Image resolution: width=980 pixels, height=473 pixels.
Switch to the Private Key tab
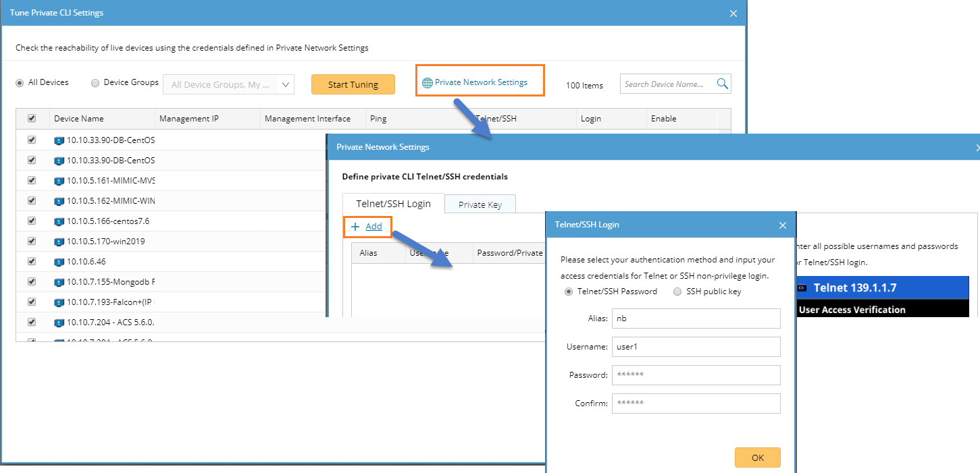480,204
